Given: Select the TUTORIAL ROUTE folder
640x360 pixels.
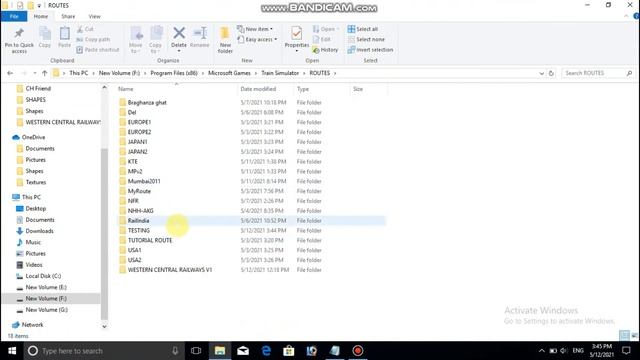Looking at the screenshot, I should click(150, 240).
